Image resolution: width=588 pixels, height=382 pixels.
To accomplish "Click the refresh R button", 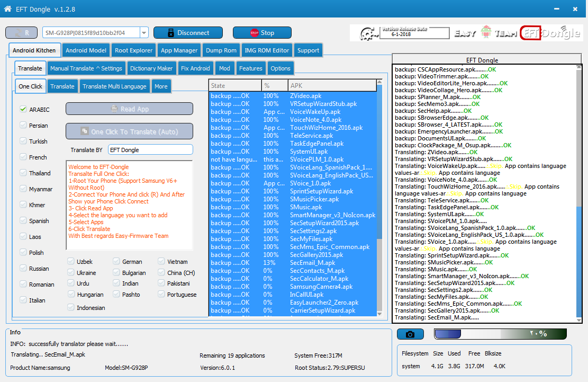I will click(21, 33).
